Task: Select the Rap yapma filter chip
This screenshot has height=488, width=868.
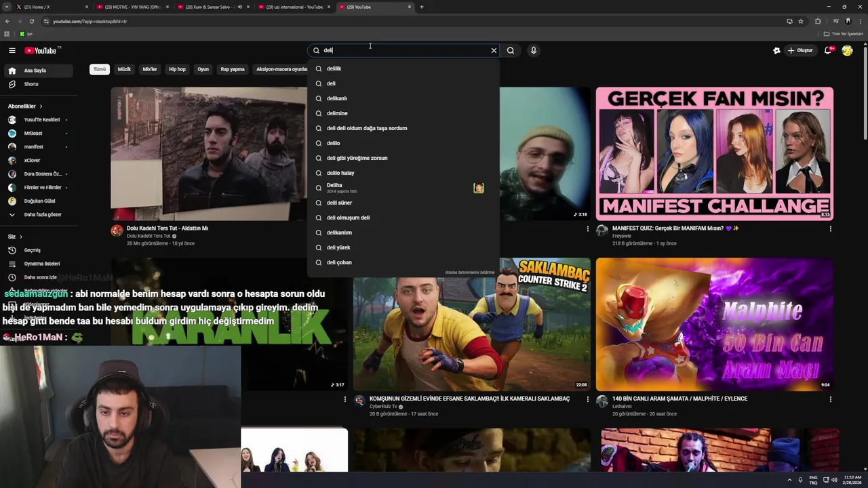Action: click(233, 69)
